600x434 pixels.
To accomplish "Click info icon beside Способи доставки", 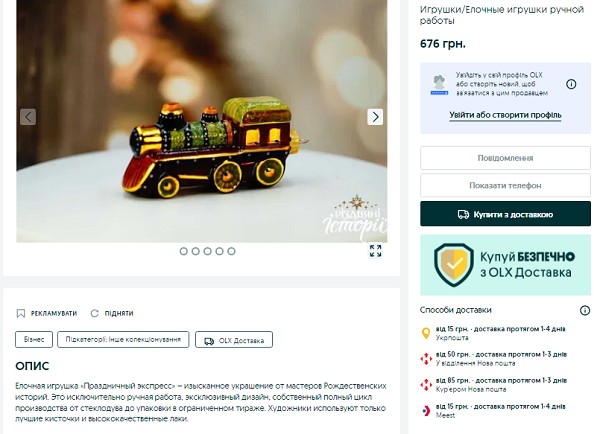I will click(585, 310).
